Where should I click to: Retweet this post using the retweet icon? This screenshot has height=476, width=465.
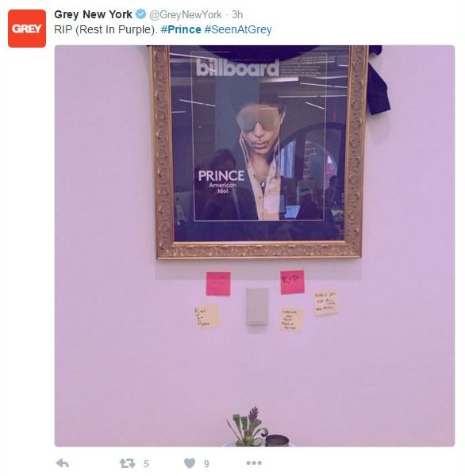(127, 463)
